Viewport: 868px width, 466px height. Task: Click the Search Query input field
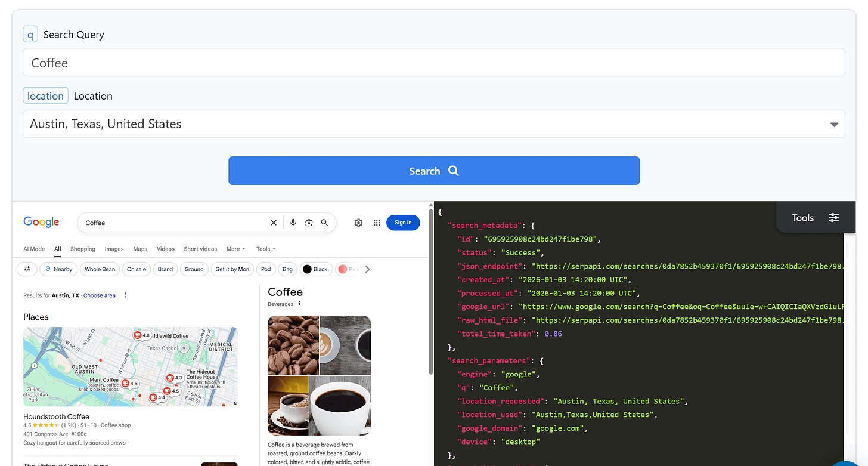click(x=434, y=63)
